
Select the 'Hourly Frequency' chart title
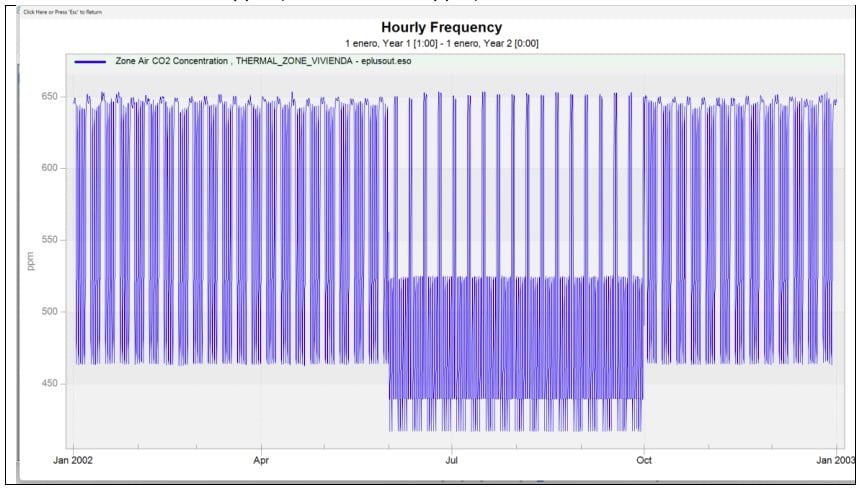[x=441, y=27]
